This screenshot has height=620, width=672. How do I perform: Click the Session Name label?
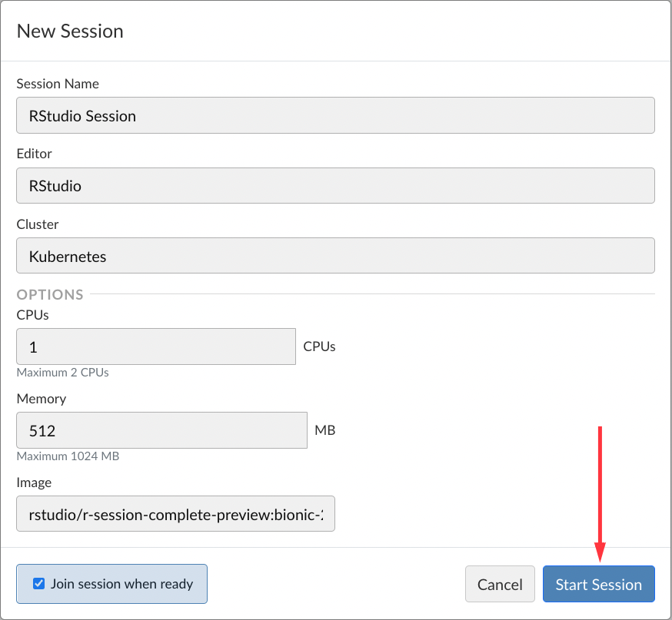pos(57,84)
